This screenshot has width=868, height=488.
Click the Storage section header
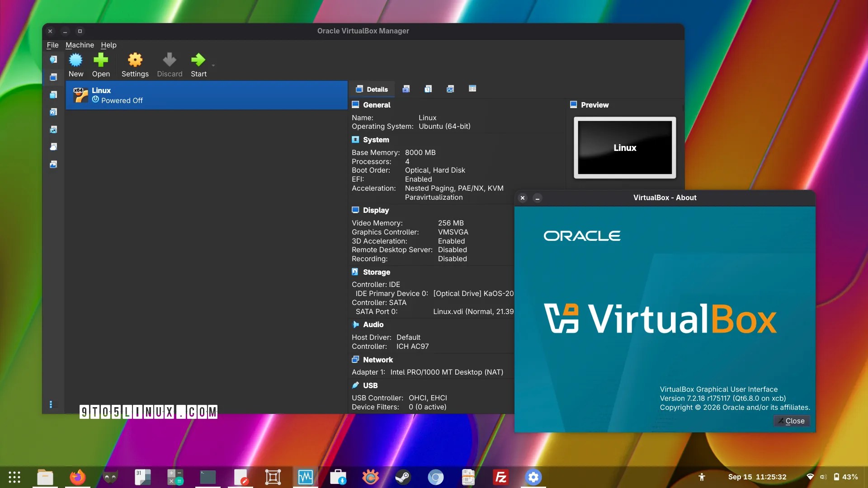point(376,272)
